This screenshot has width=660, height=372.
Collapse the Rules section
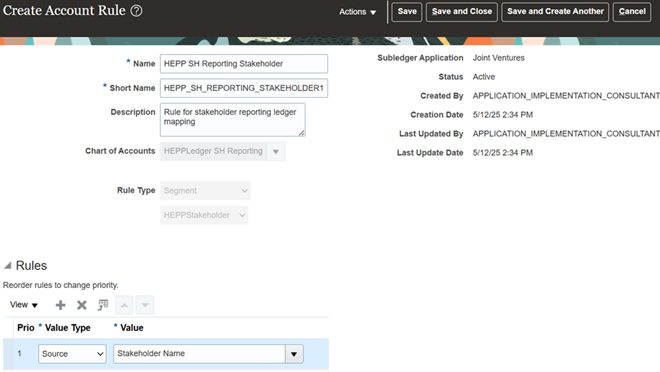pyautogui.click(x=8, y=266)
